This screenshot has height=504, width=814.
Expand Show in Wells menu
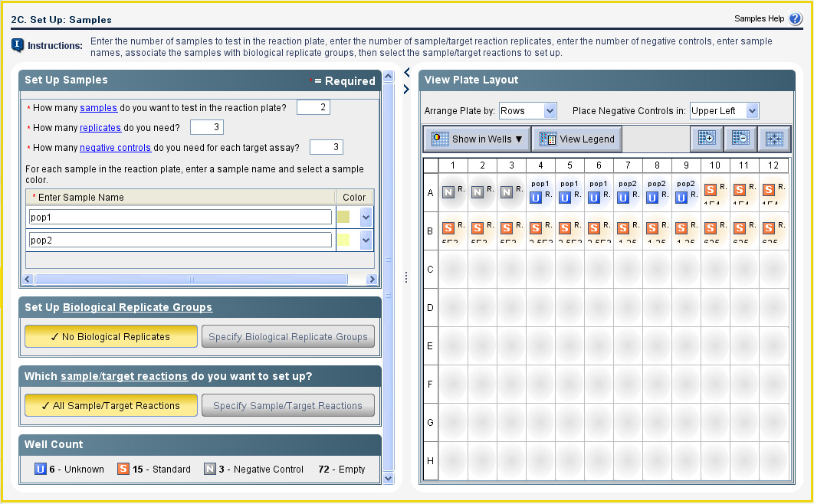478,139
